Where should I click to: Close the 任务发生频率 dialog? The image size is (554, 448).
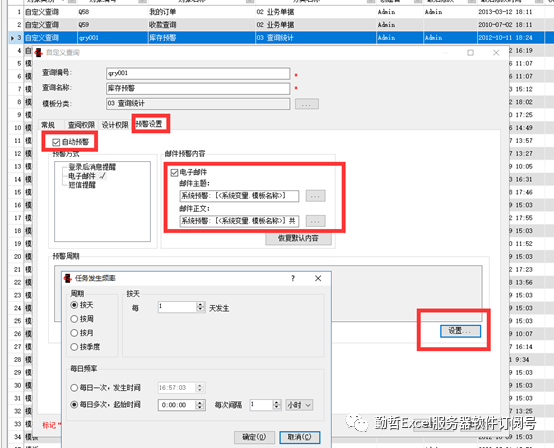point(318,278)
